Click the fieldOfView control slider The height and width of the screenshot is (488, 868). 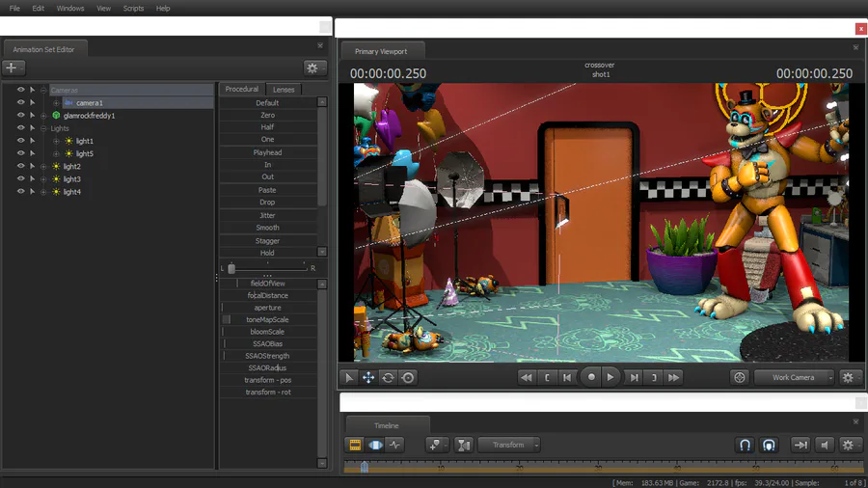click(267, 284)
